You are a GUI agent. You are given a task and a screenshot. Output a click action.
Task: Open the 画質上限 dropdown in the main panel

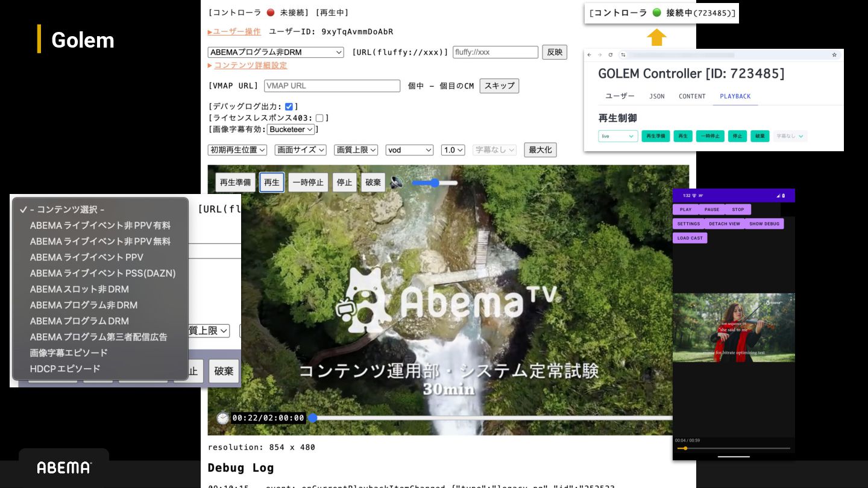pos(356,150)
